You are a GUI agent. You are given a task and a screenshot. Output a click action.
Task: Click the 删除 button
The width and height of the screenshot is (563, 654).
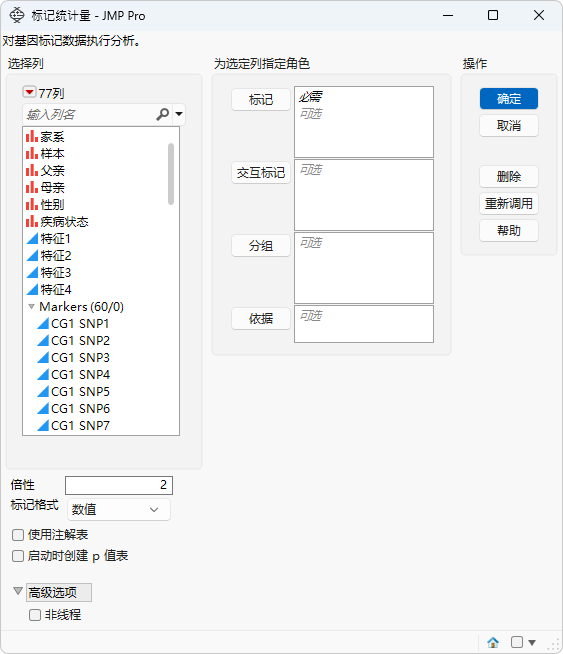(509, 177)
